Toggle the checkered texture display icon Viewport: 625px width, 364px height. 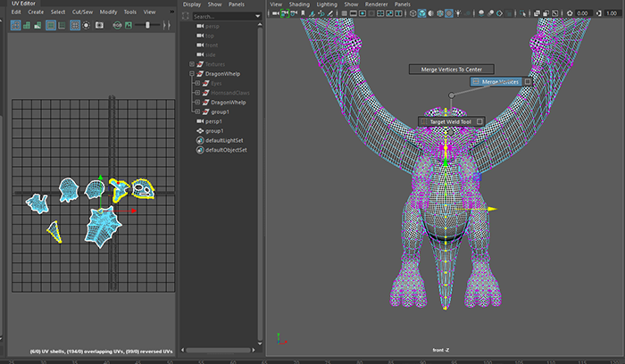coord(86,26)
